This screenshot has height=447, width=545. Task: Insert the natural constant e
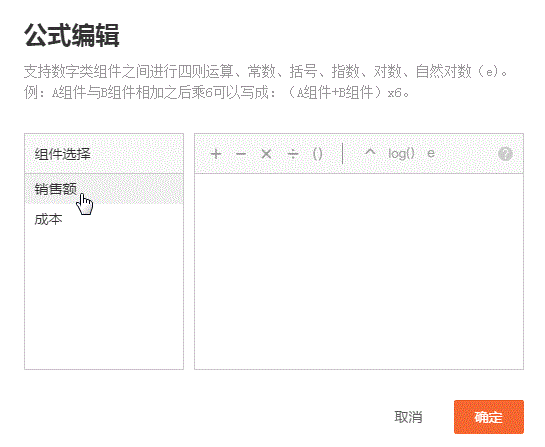431,153
